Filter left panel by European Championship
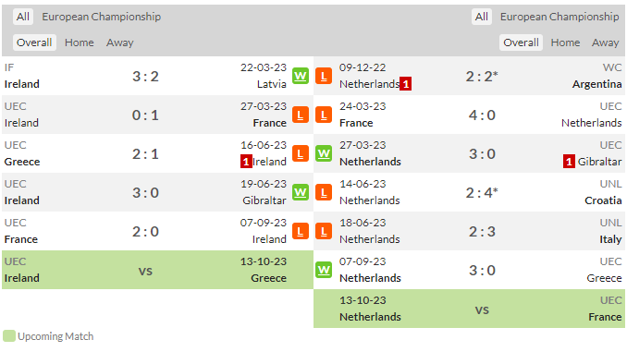Viewport: 627px width, 364px height. coord(101,17)
